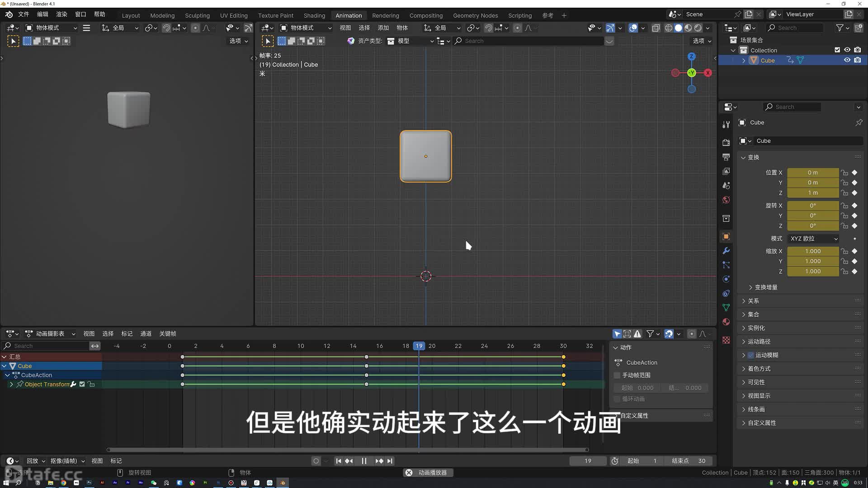
Task: Click the X axis on the viewport gizmo
Action: 708,73
